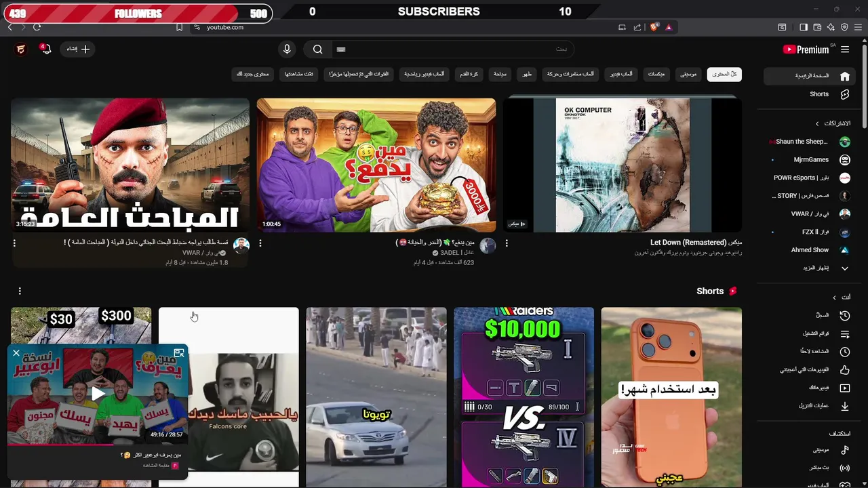Screen dimensions: 868x488
Task: Open options menu for Let Down mix
Action: pyautogui.click(x=507, y=243)
